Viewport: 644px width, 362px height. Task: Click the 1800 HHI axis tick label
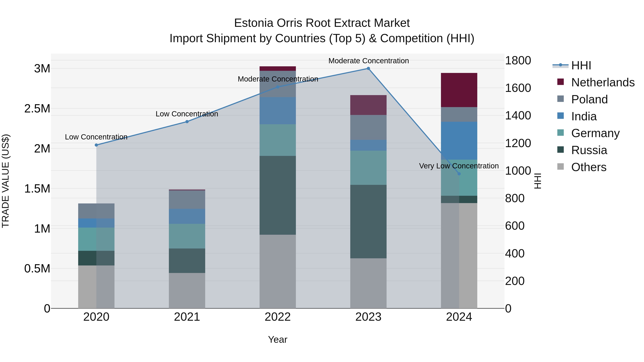518,60
